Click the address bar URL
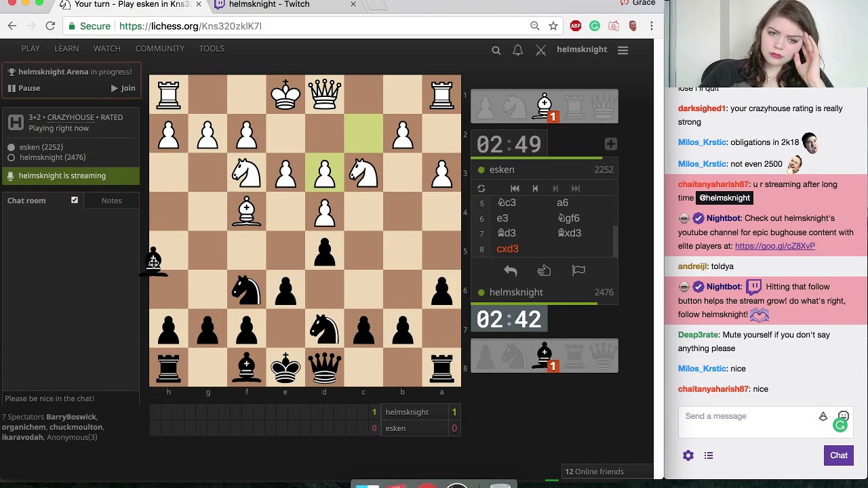 pos(191,26)
